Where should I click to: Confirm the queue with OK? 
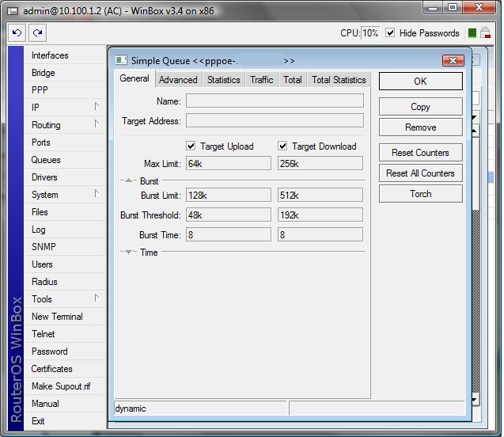[420, 81]
